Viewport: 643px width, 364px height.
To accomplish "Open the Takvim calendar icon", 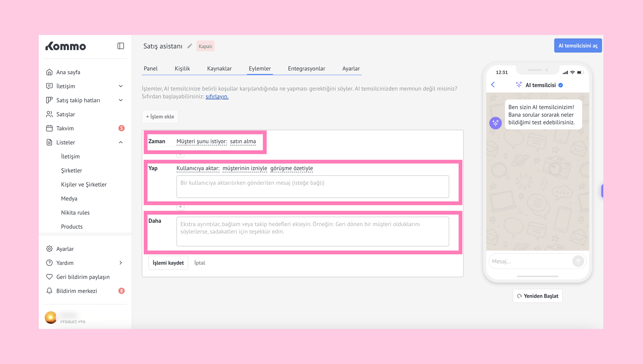I will click(49, 128).
